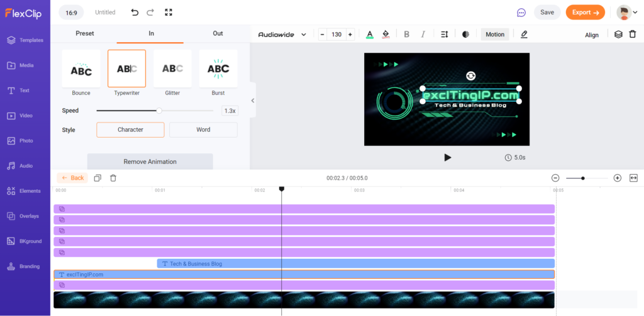Image resolution: width=644 pixels, height=316 pixels.
Task: Duplicate the selected timeline item
Action: (97, 178)
